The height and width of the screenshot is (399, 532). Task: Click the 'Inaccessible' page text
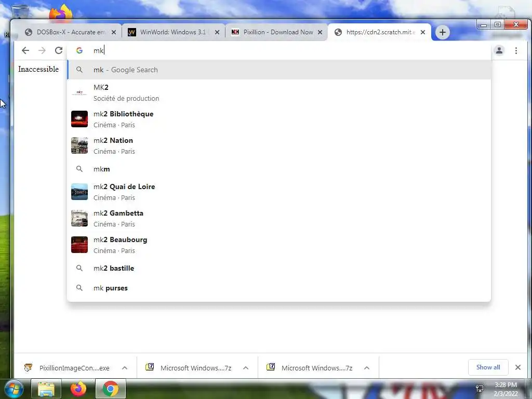tap(38, 69)
